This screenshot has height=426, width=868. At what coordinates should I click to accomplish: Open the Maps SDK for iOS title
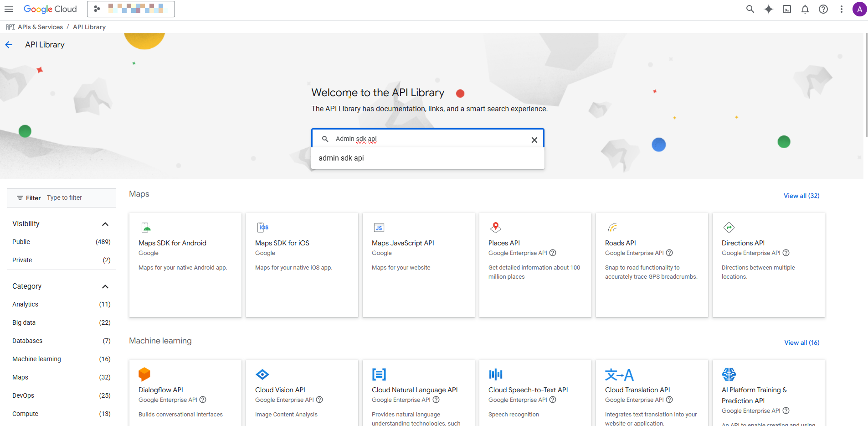[282, 243]
